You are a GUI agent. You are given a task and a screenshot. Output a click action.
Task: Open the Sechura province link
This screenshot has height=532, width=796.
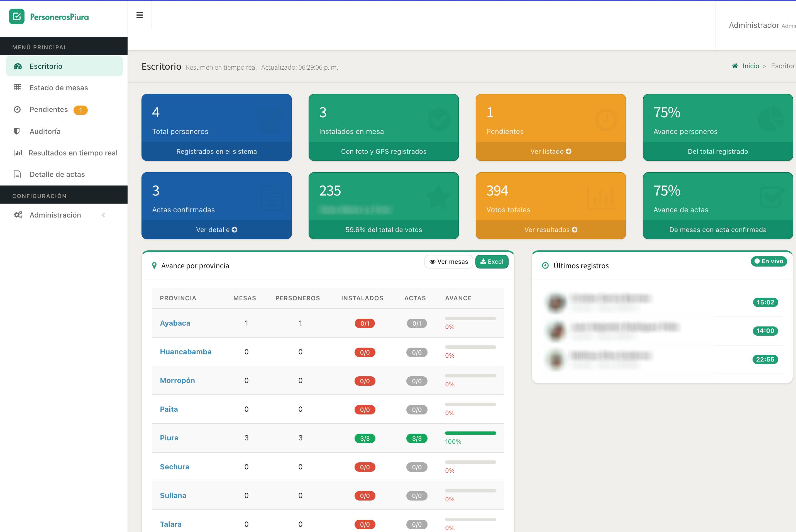pos(175,467)
